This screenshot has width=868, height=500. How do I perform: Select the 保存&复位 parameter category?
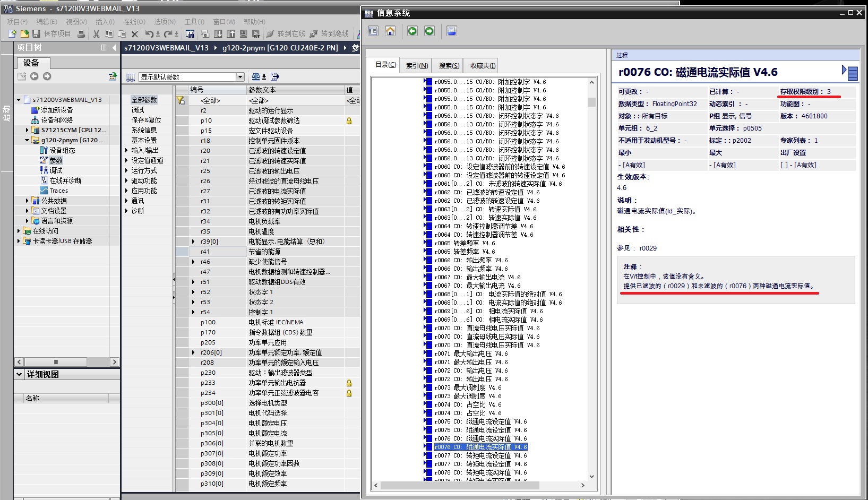coord(146,120)
